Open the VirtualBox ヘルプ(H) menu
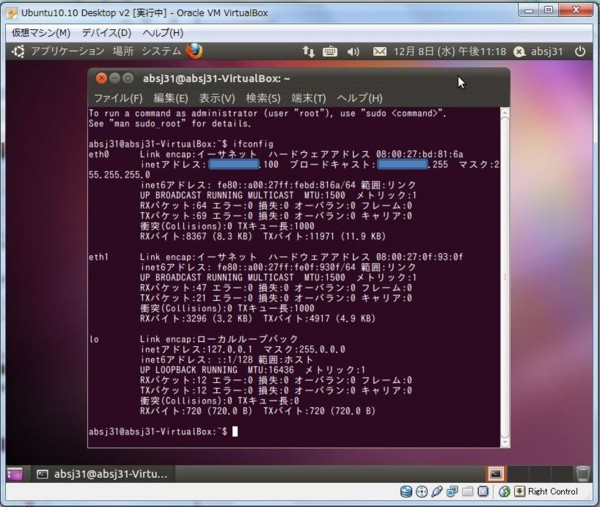 pyautogui.click(x=163, y=33)
